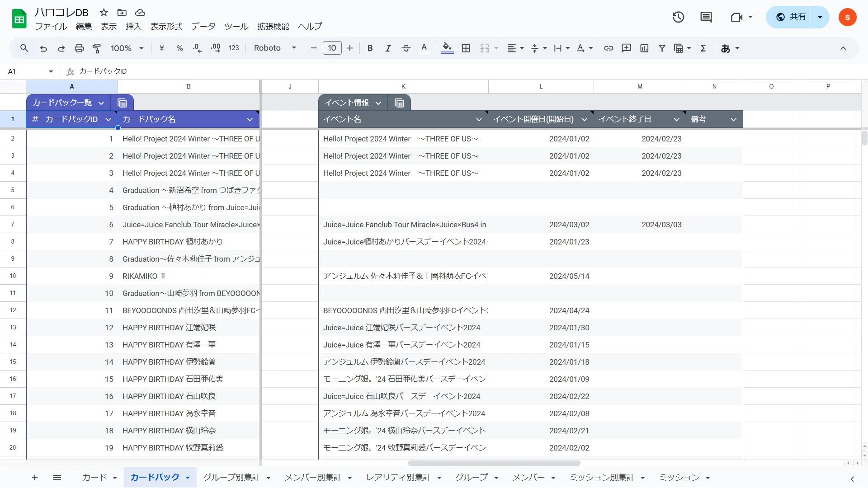Toggle strikethrough formatting
The width and height of the screenshot is (868, 488).
[406, 48]
